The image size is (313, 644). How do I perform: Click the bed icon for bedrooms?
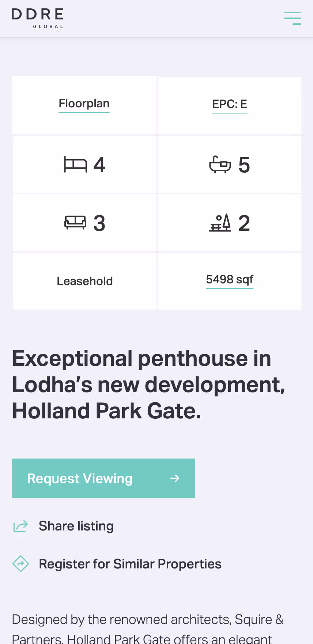point(75,165)
